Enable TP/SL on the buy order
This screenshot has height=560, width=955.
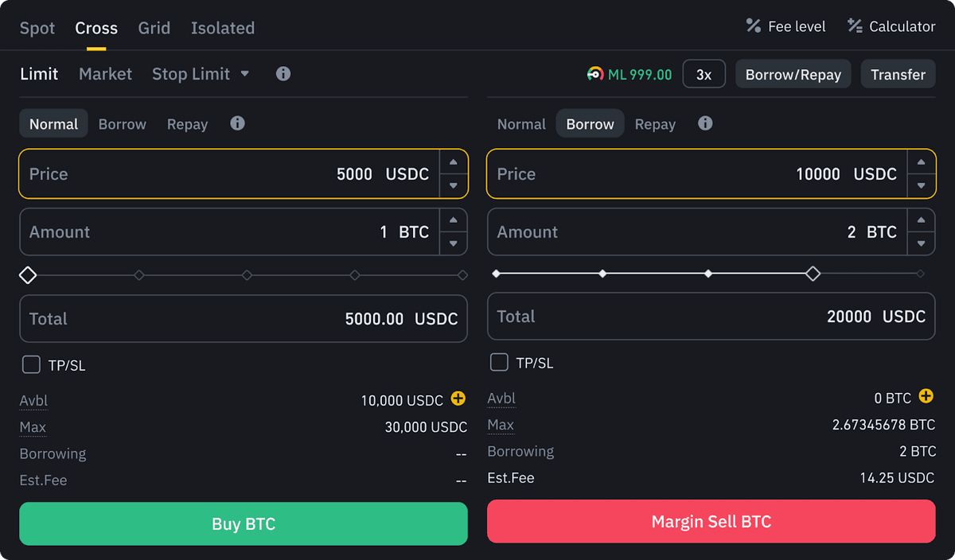(31, 364)
